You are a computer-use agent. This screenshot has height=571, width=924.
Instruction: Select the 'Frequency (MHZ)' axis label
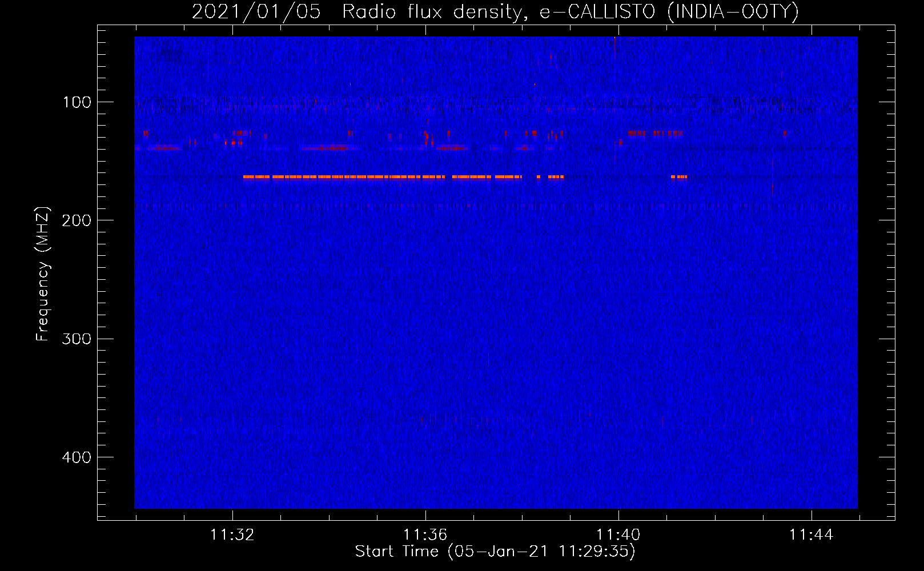(43, 274)
